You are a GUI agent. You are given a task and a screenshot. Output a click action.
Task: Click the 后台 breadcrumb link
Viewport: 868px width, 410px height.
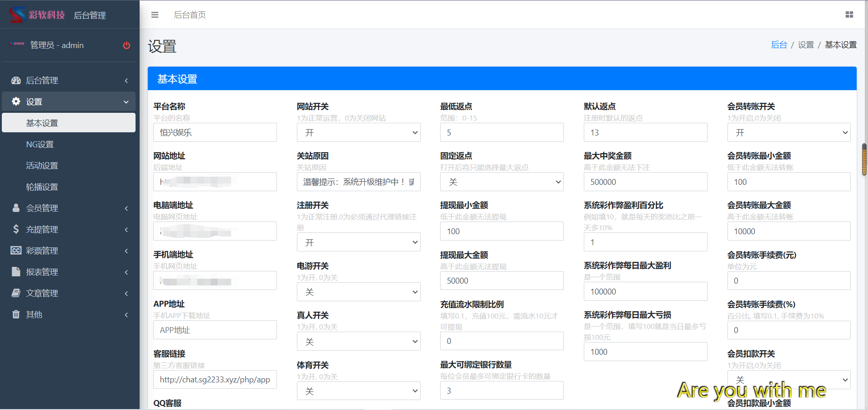pyautogui.click(x=779, y=45)
